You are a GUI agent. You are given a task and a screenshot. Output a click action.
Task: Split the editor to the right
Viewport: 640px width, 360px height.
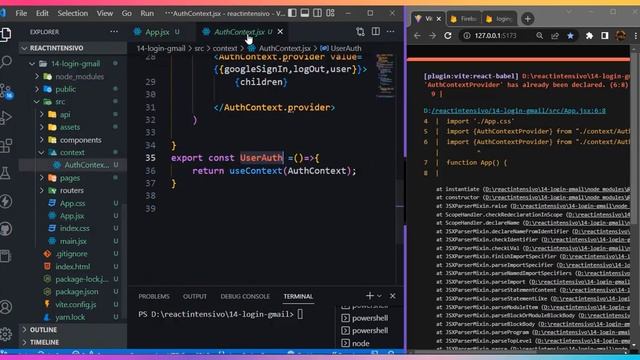click(376, 31)
